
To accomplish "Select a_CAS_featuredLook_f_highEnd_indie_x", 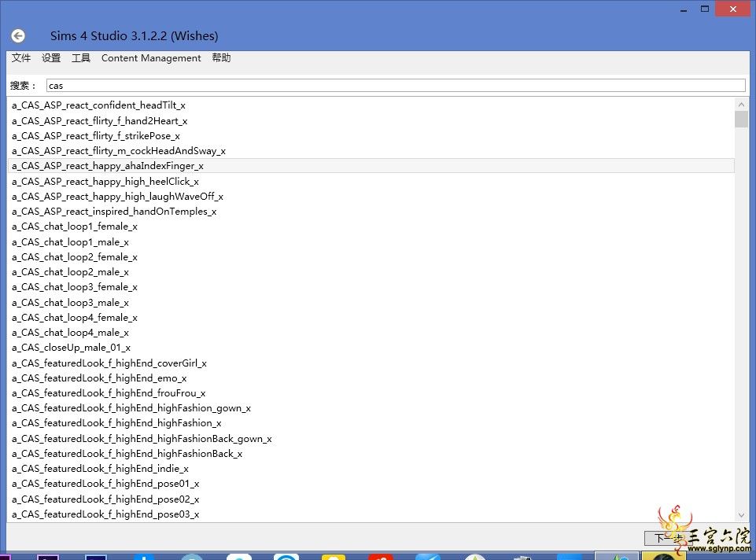I will click(x=371, y=469).
